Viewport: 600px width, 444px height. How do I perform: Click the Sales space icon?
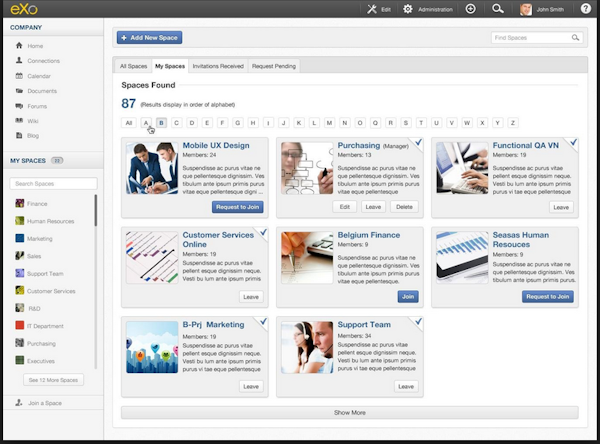[x=20, y=256]
